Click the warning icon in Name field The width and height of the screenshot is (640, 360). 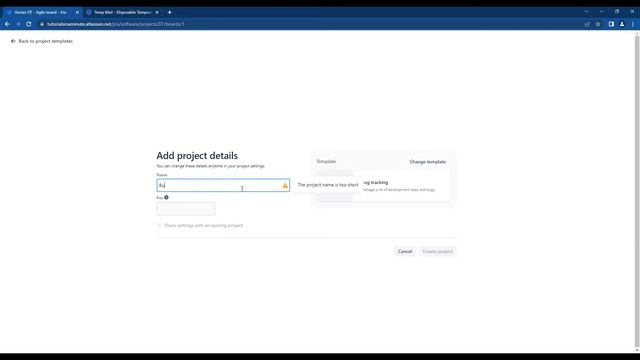point(285,185)
